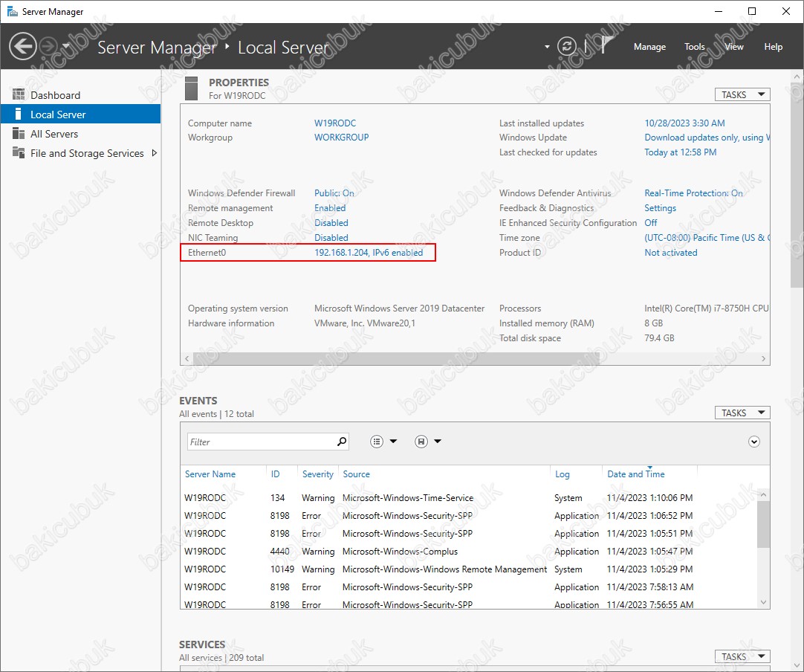The width and height of the screenshot is (804, 672).
Task: Click Feedback & Diagnostics Settings link
Action: [660, 207]
